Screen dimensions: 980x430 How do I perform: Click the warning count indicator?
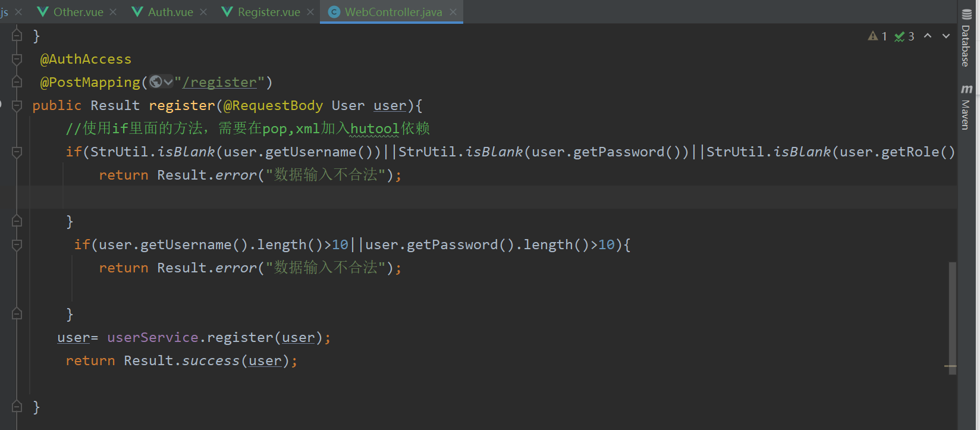click(878, 36)
